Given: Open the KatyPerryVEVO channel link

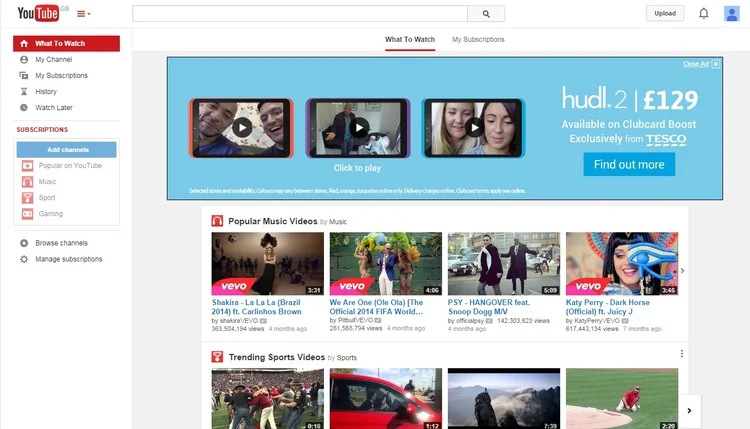Looking at the screenshot, I should (596, 321).
